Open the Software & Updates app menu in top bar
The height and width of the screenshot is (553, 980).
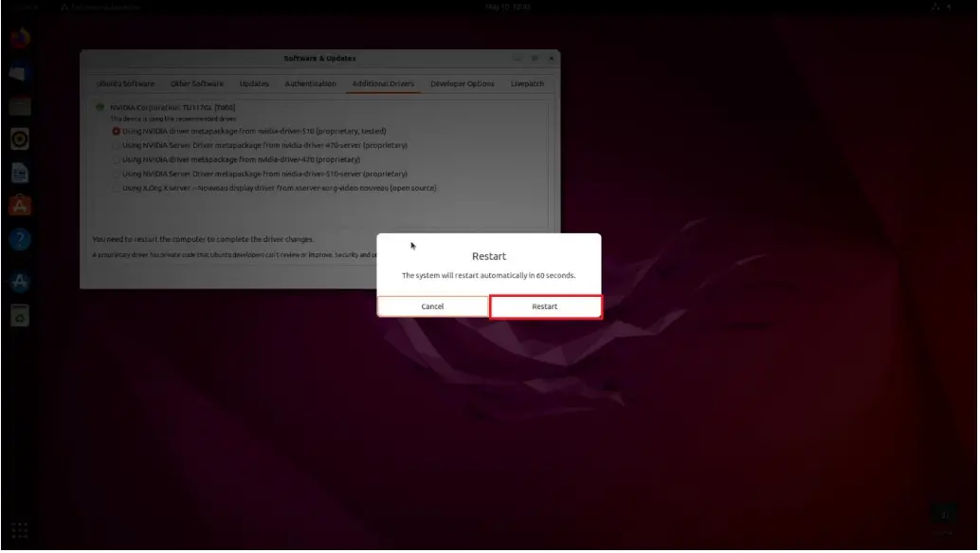click(x=101, y=7)
